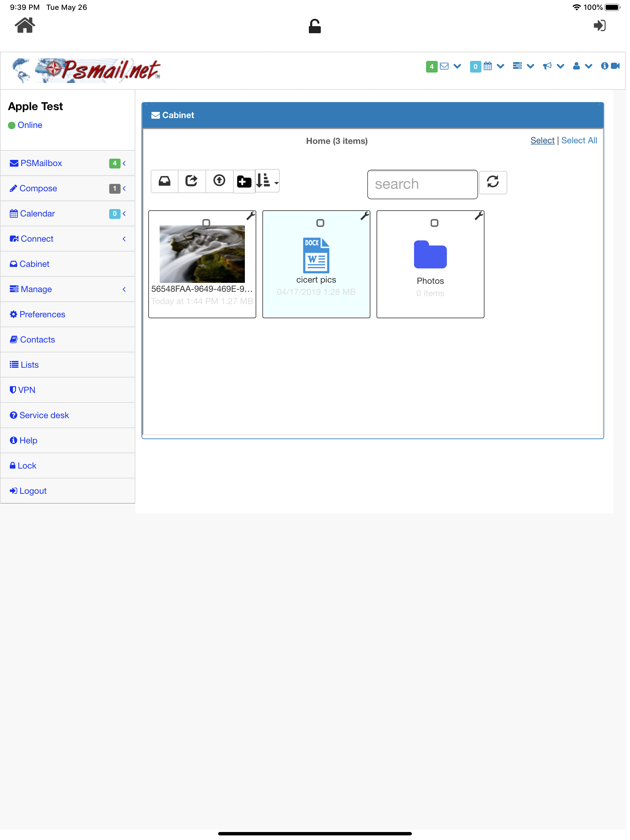630x840 pixels.
Task: Click the Select link
Action: coord(542,141)
